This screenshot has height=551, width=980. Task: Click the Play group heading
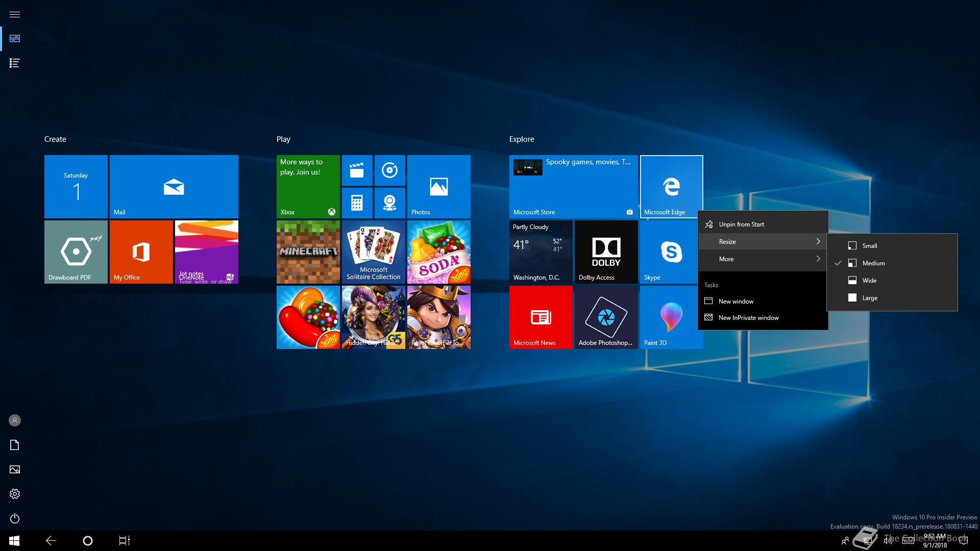(283, 139)
